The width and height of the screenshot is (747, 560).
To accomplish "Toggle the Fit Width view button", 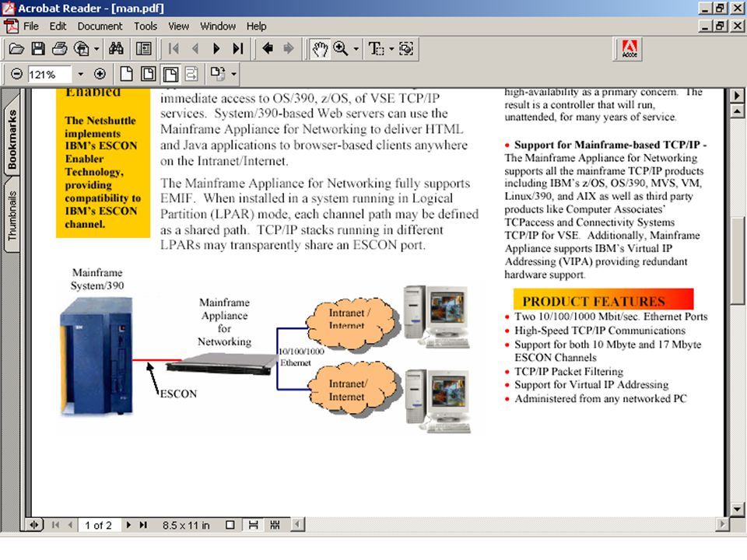I will click(x=170, y=74).
